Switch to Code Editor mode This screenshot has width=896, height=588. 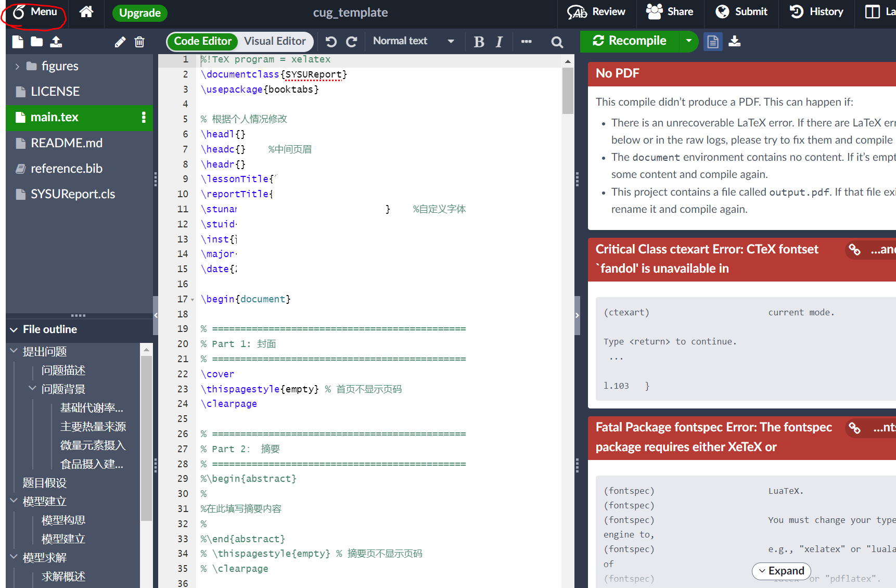(x=203, y=41)
